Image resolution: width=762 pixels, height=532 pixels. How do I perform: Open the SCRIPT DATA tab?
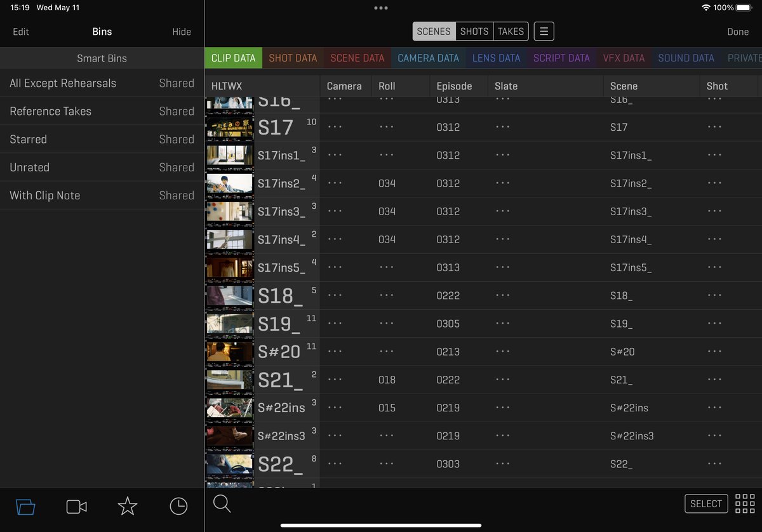561,58
